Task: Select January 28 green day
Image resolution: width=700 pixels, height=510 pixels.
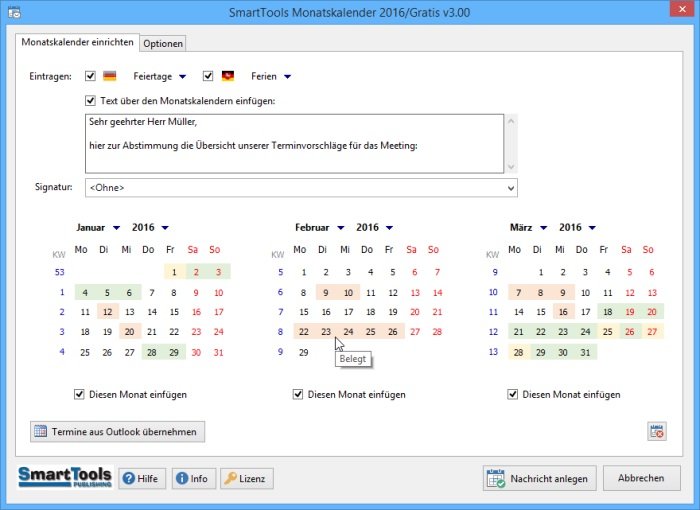Action: [x=152, y=352]
